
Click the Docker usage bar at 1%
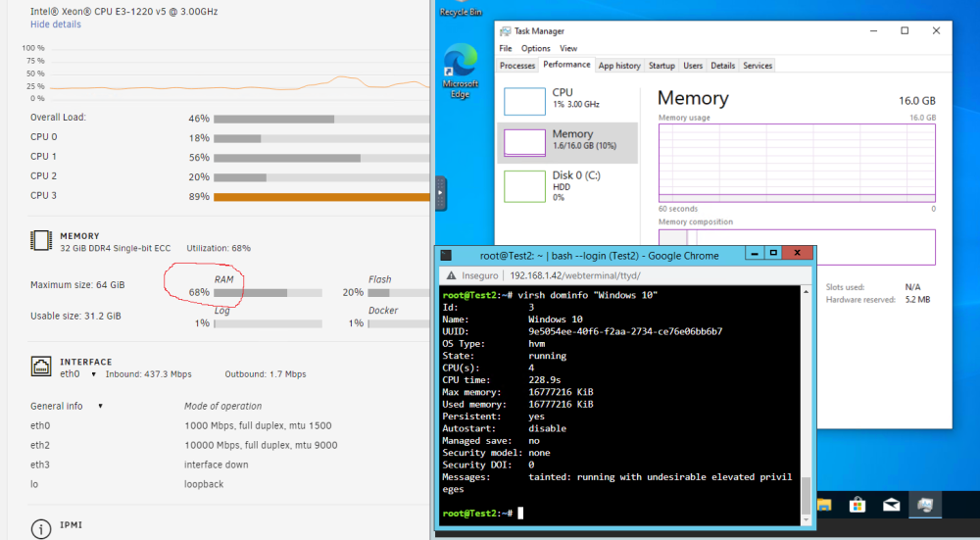click(x=399, y=323)
